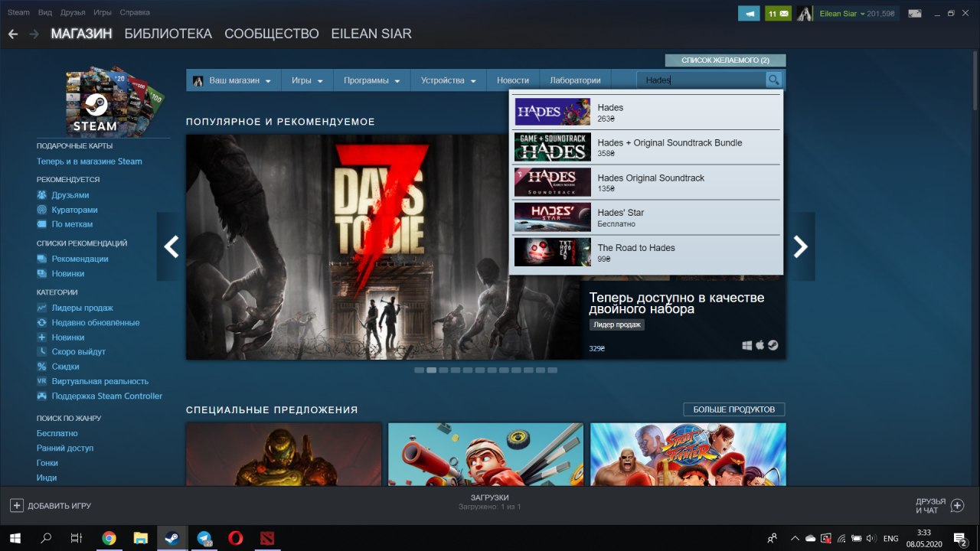The image size is (980, 551).
Task: Open Windows taskbar search
Action: [46, 538]
